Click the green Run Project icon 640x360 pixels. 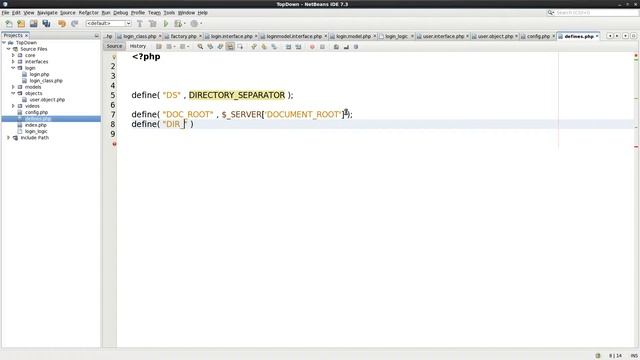coord(166,24)
